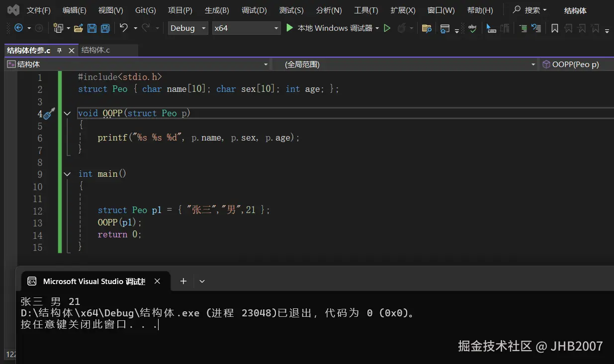614x364 pixels.
Task: Run the program without debugging
Action: pos(387,28)
